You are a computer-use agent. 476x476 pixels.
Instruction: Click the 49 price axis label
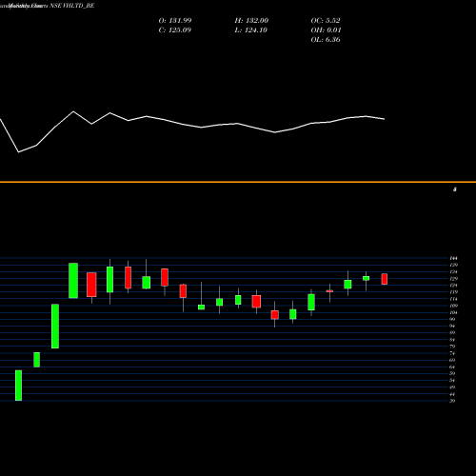tap(452, 387)
